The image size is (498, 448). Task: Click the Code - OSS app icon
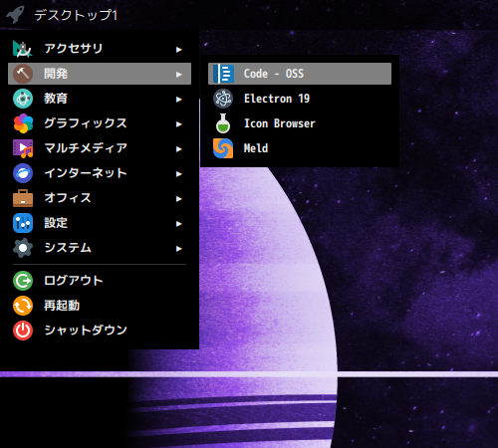pyautogui.click(x=223, y=74)
